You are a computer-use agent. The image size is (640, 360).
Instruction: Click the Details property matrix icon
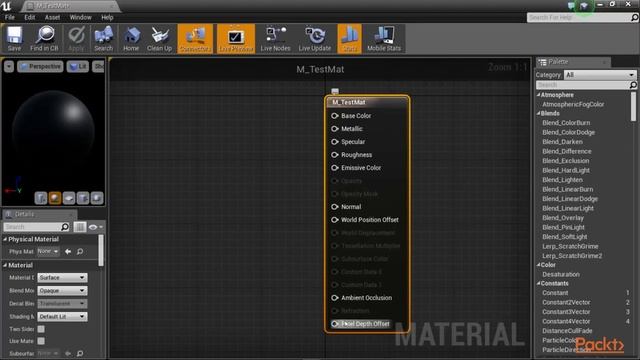pos(80,227)
